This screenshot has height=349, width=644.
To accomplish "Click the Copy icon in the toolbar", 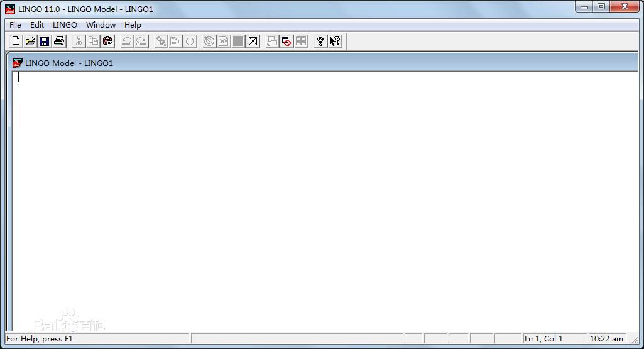I will pyautogui.click(x=93, y=41).
